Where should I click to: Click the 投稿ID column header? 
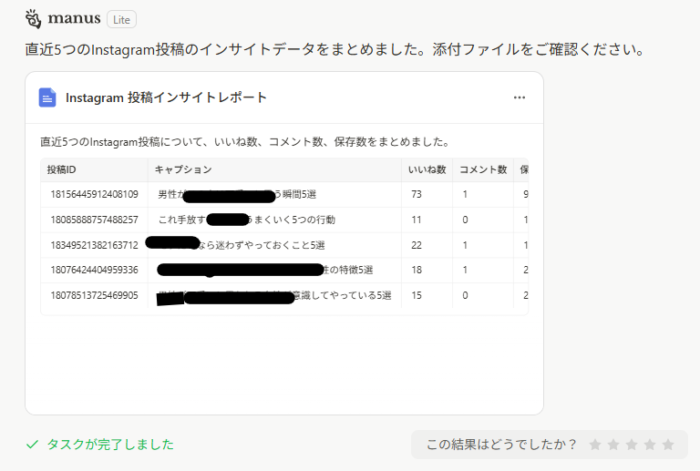(x=62, y=170)
